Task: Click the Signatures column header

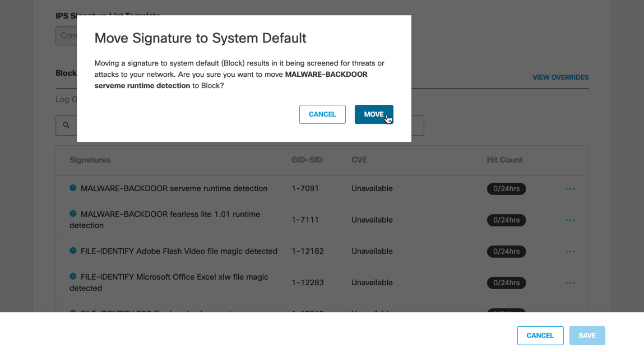Action: tap(90, 160)
